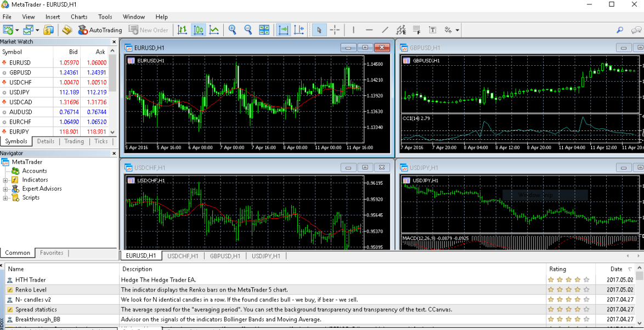Switch to line chart icon
Screen dimensions: 644x330
click(x=214, y=30)
